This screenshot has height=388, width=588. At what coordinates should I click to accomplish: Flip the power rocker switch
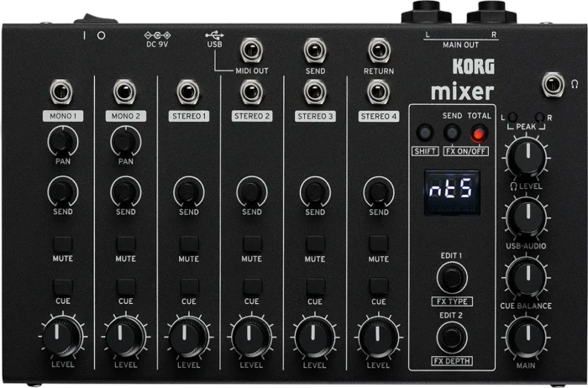pos(96,18)
